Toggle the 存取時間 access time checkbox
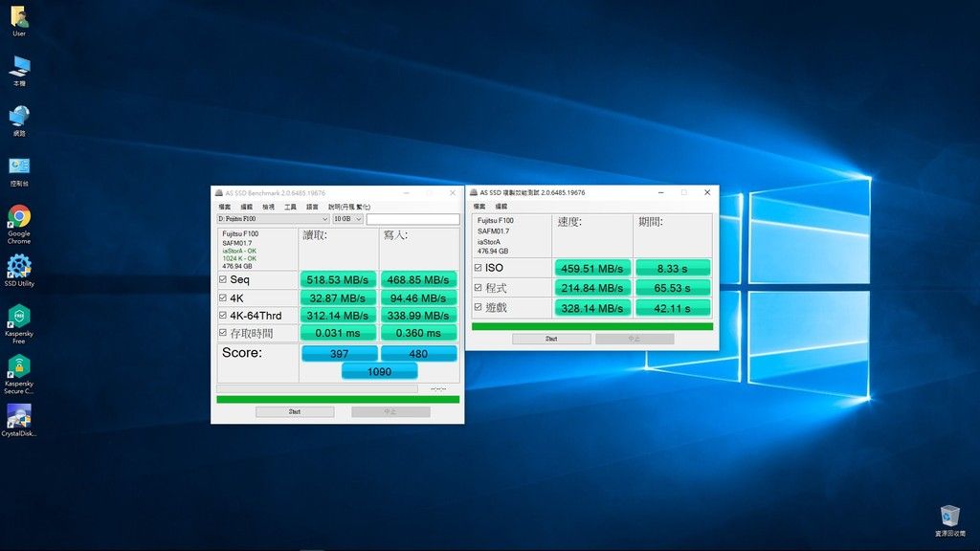The width and height of the screenshot is (980, 551). [223, 333]
